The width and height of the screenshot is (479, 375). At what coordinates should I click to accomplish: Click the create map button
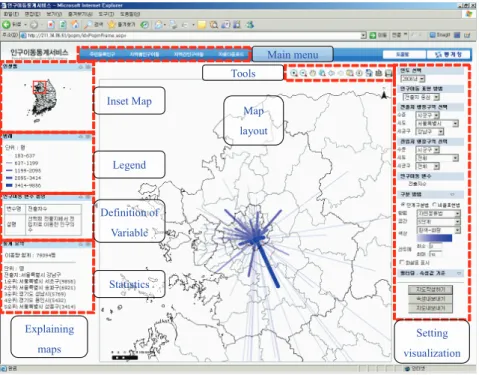pyautogui.click(x=430, y=289)
